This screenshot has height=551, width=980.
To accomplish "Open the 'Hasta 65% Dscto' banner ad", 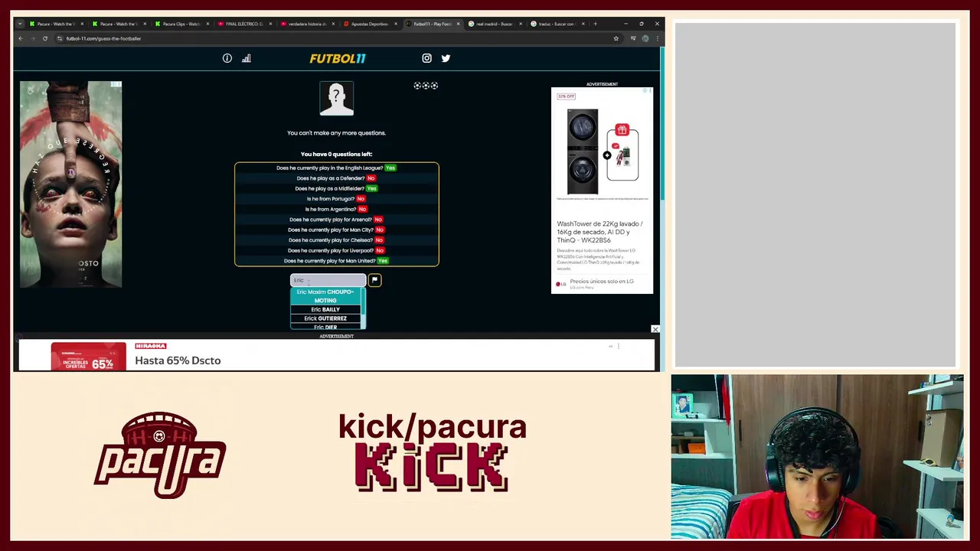I will click(178, 360).
